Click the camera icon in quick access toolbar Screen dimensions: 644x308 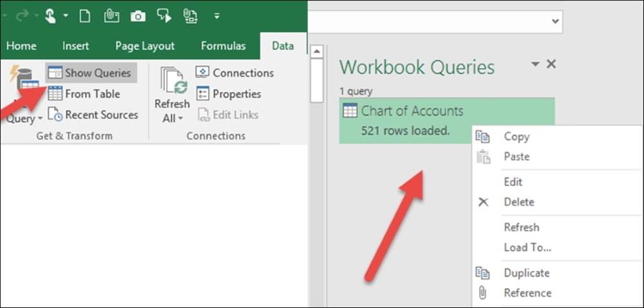tap(138, 16)
